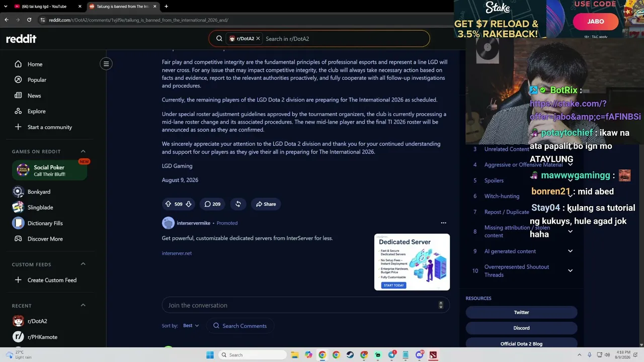
Task: Click the Stake ad banner
Action: tap(549, 19)
